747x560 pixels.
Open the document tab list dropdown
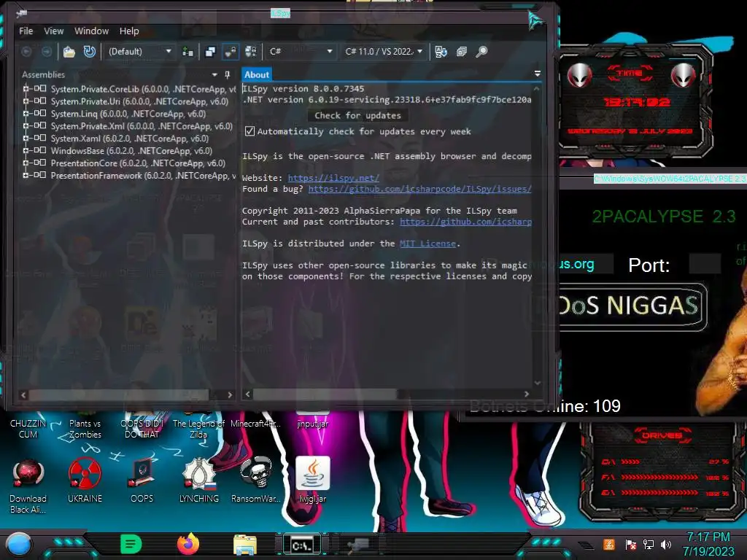point(538,74)
